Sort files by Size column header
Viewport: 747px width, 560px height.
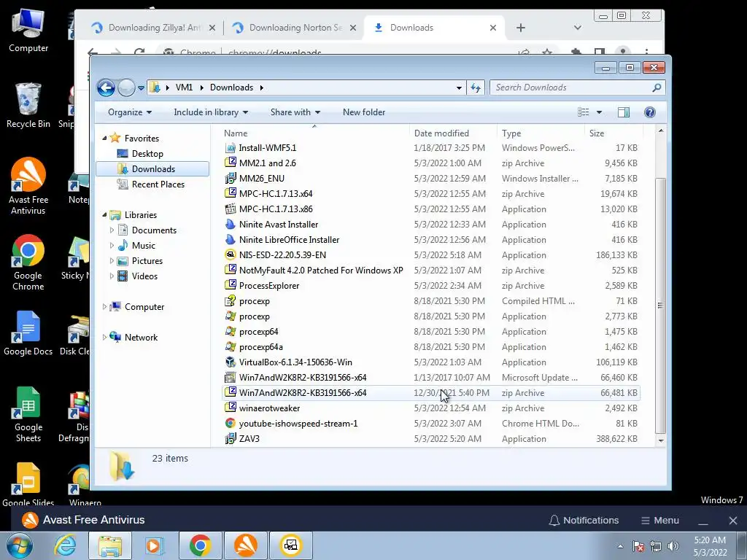(x=614, y=133)
